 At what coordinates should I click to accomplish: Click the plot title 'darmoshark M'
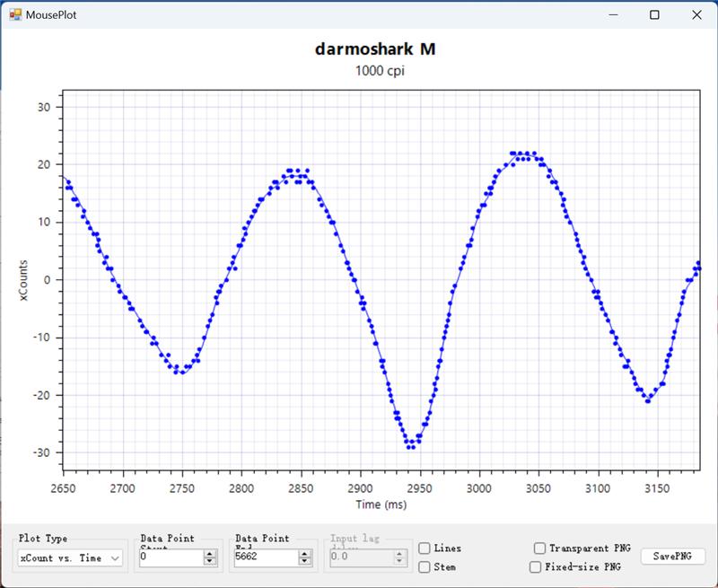tap(375, 49)
